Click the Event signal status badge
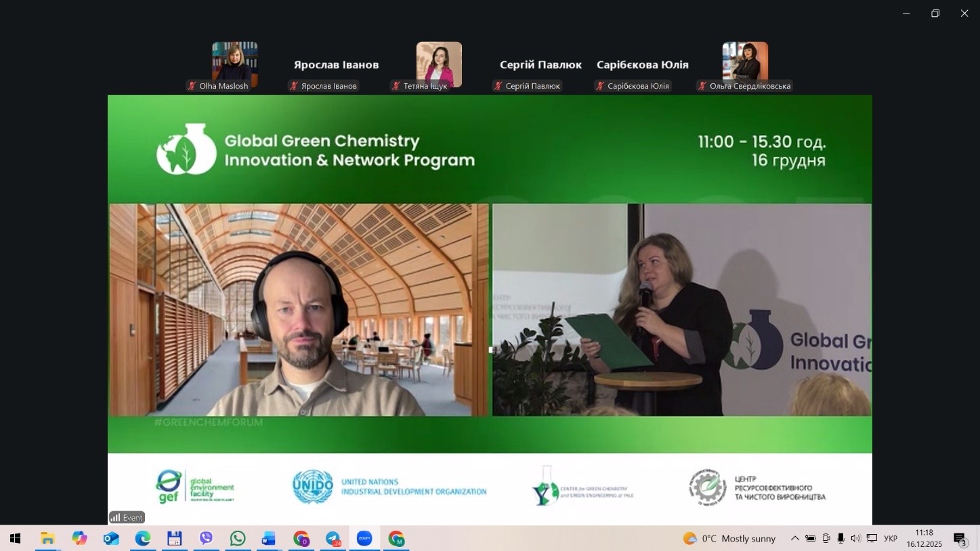The image size is (980, 551). (127, 517)
